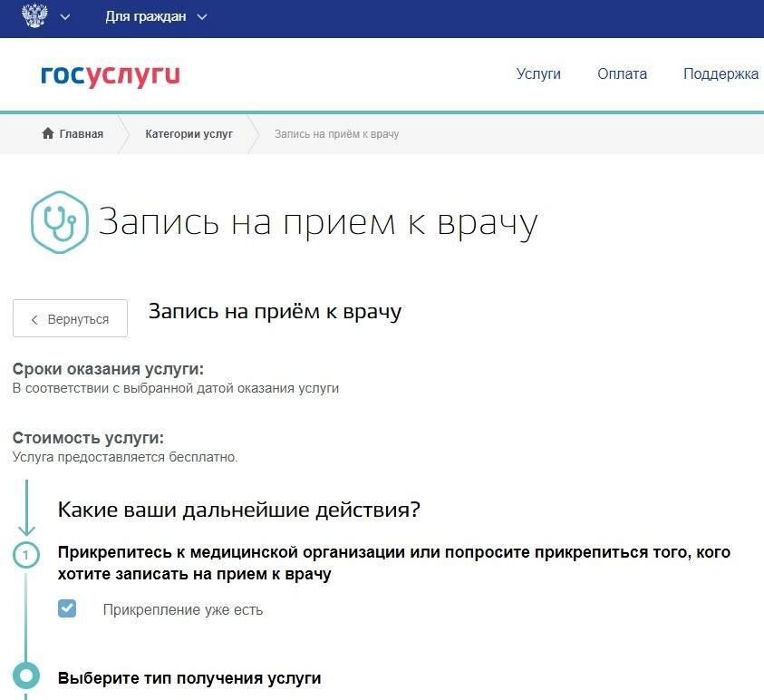Open 'Категории услуг' breadcrumb
Screen dimensions: 764x700
[x=189, y=133]
